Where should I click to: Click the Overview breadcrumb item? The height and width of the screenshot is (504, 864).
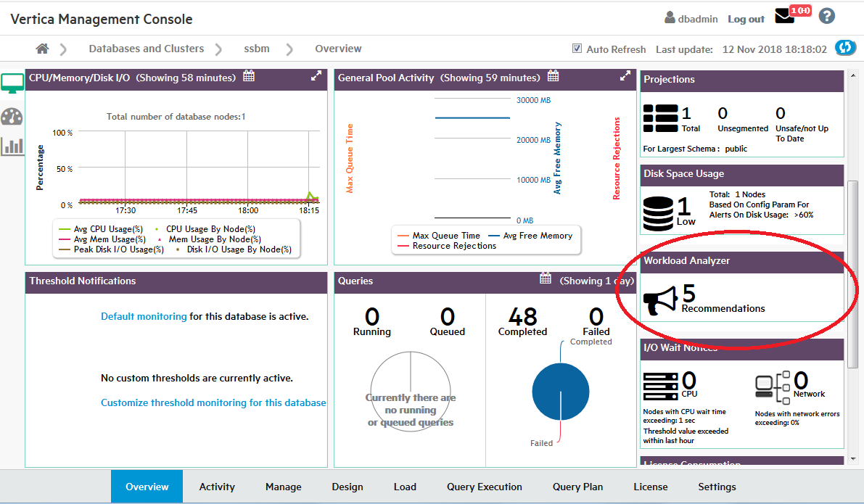tap(338, 49)
